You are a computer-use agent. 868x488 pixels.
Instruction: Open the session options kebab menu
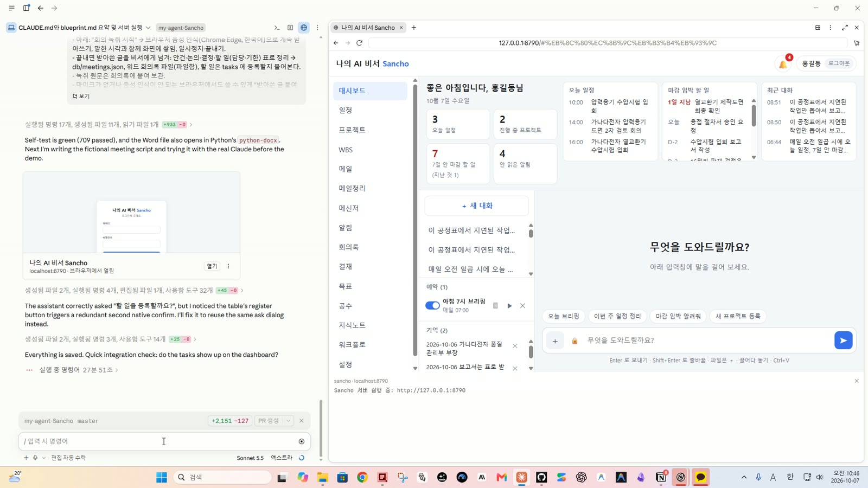317,28
